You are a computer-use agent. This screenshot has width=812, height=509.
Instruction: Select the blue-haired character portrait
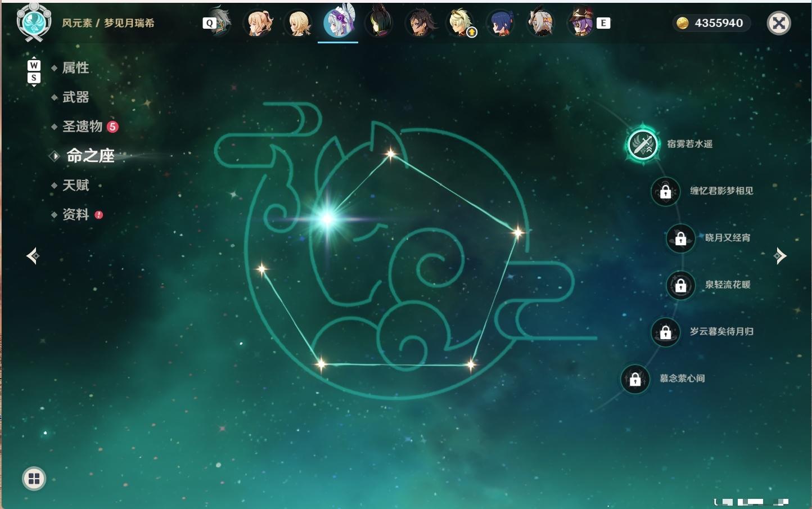[500, 23]
